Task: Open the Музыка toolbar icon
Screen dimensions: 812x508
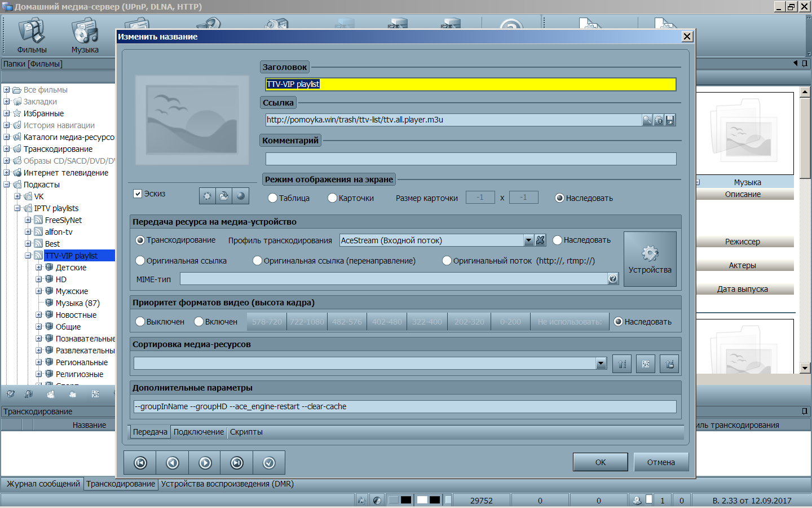Action: point(85,36)
